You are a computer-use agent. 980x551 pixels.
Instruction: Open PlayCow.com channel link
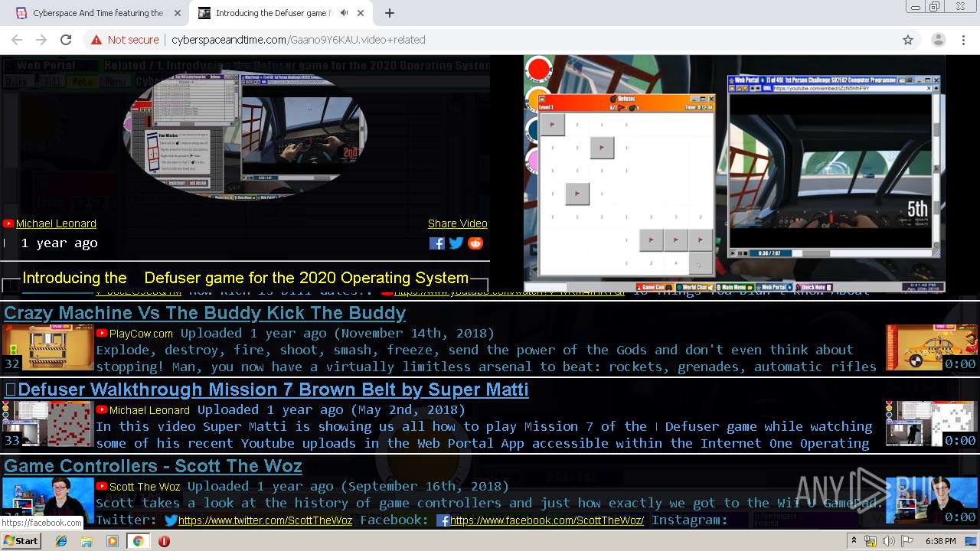(x=141, y=334)
